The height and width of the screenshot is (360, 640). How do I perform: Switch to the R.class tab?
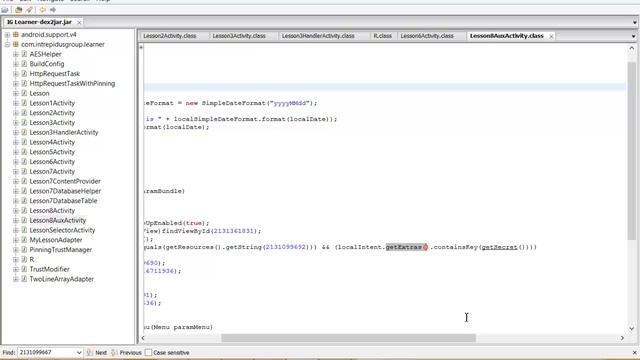(382, 36)
